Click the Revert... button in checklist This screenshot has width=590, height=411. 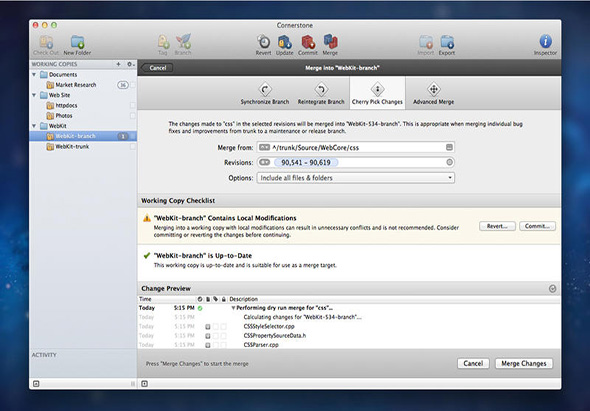coord(497,226)
